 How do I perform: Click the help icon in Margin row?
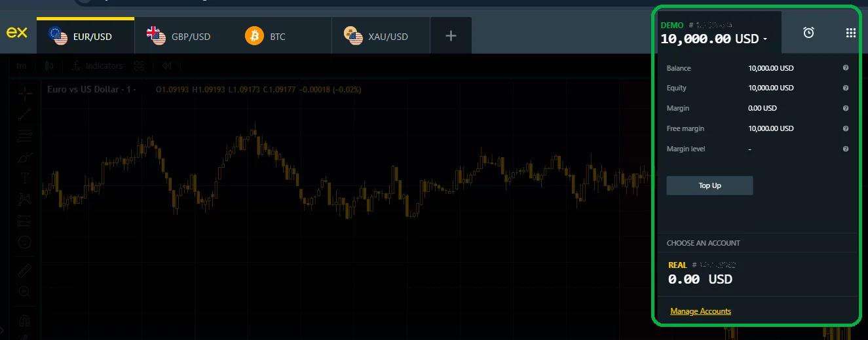(x=845, y=108)
